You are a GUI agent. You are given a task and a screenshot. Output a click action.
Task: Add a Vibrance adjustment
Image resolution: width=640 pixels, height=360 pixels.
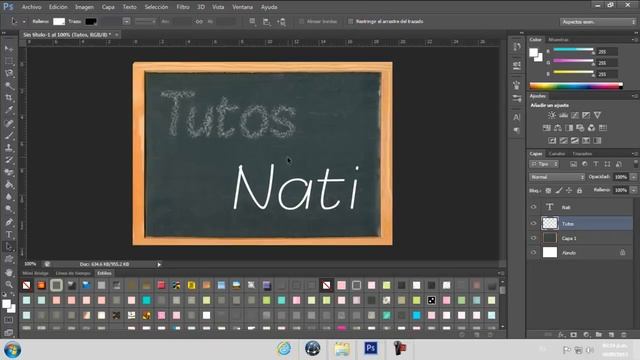coord(598,116)
